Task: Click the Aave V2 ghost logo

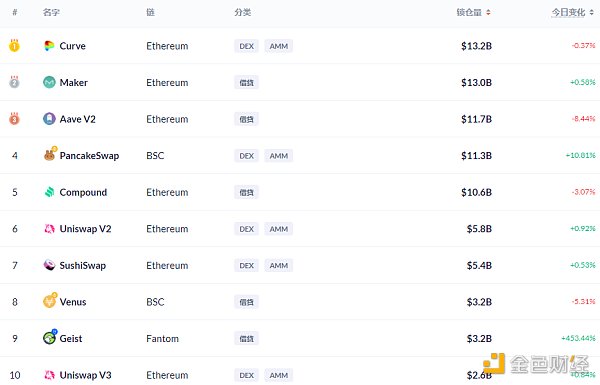Action: [x=49, y=119]
